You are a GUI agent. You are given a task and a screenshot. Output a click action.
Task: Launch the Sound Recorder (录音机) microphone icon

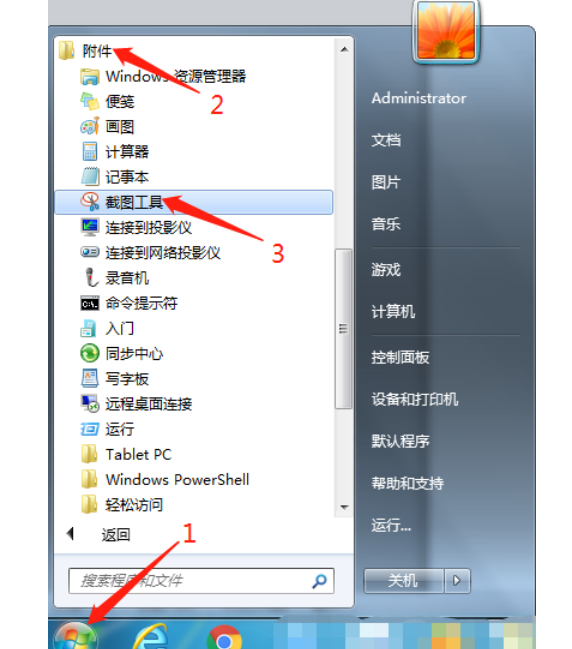91,277
